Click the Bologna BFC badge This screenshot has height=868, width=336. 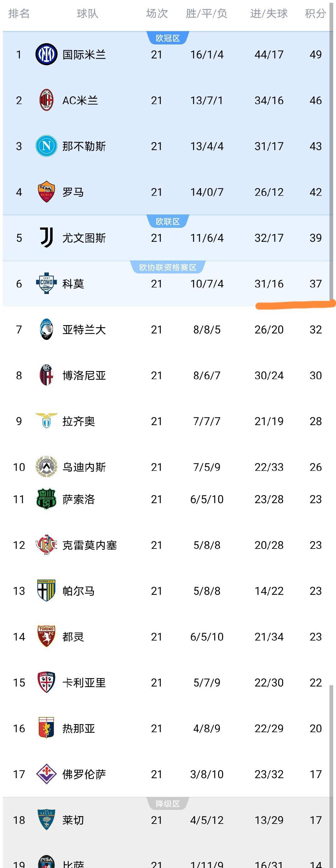tap(46, 375)
